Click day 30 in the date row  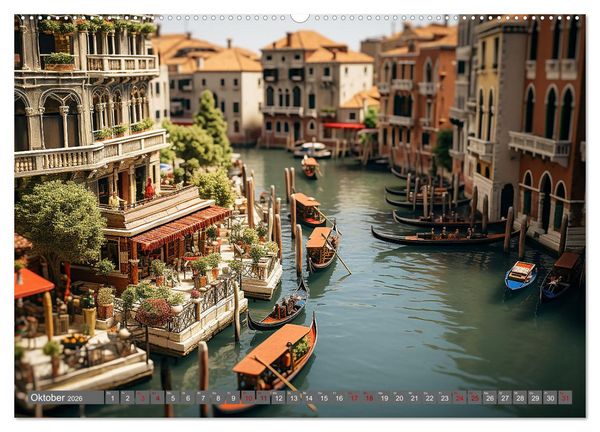(551, 398)
